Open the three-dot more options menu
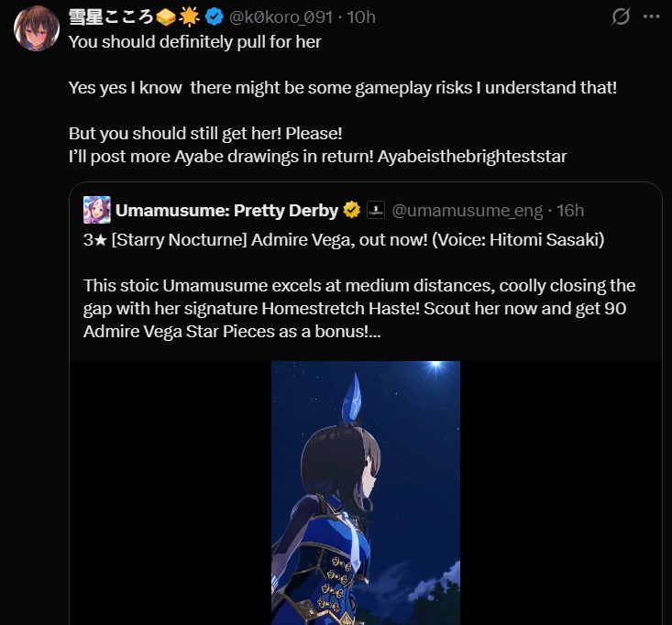 (x=653, y=16)
